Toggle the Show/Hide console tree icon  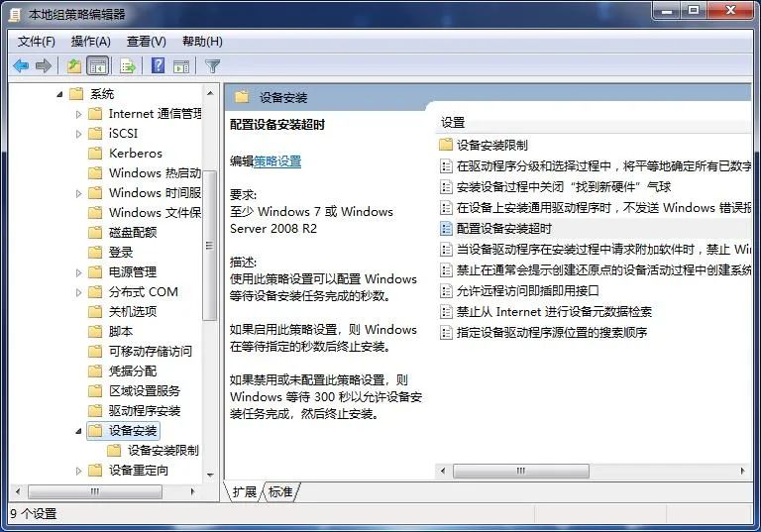pyautogui.click(x=97, y=65)
